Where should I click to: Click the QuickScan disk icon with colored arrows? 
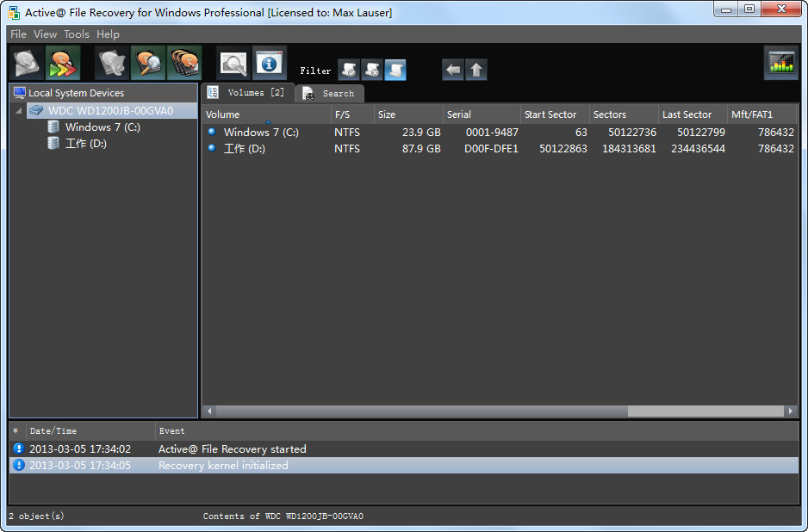(63, 63)
